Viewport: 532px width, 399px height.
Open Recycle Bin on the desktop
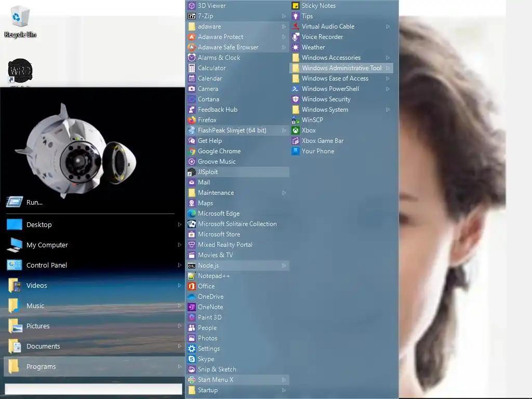[x=20, y=21]
